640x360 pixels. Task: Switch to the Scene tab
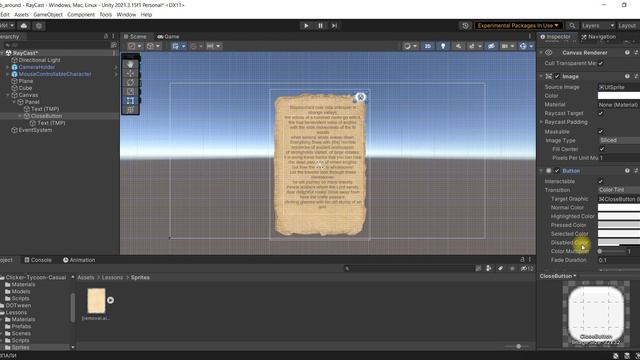[x=135, y=36]
